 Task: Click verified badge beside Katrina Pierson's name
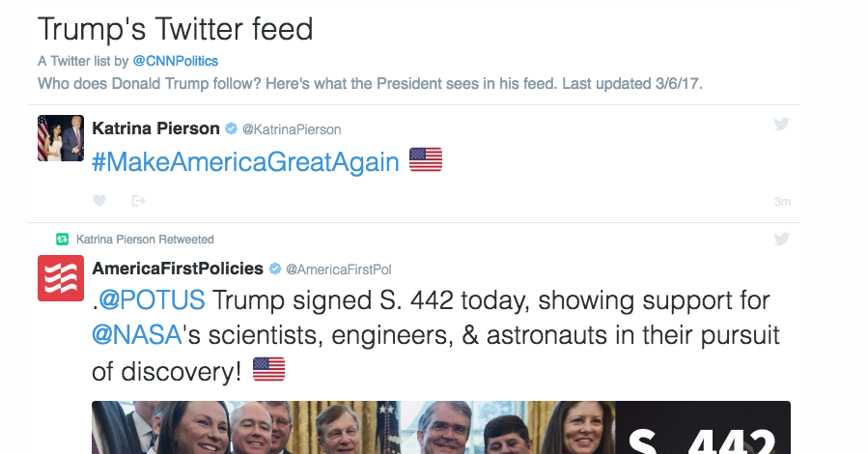click(x=231, y=128)
